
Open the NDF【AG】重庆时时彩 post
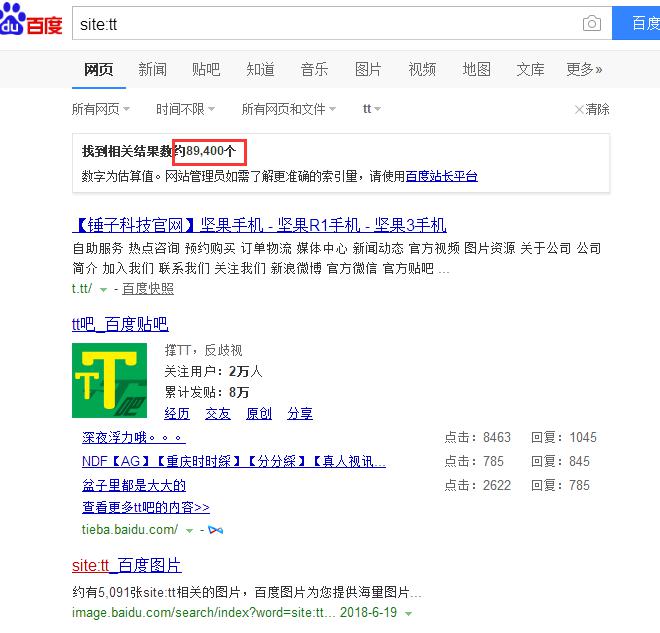pos(234,462)
